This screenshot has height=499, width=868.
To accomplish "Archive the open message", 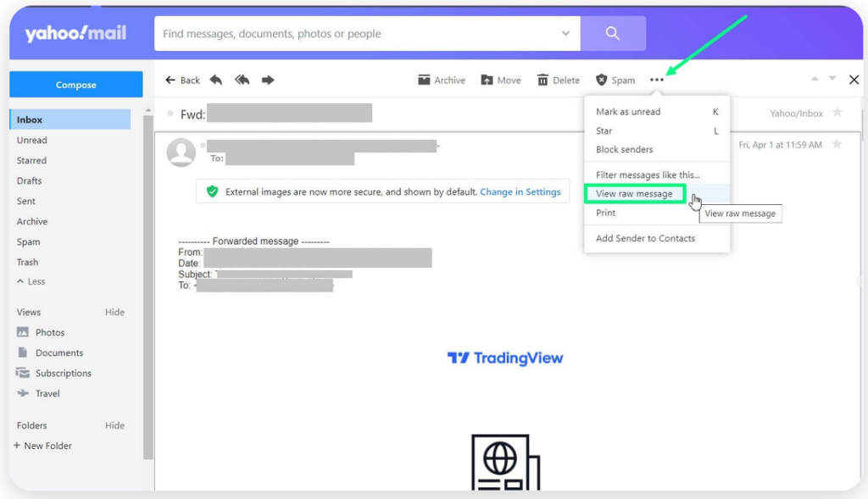I will (x=441, y=80).
